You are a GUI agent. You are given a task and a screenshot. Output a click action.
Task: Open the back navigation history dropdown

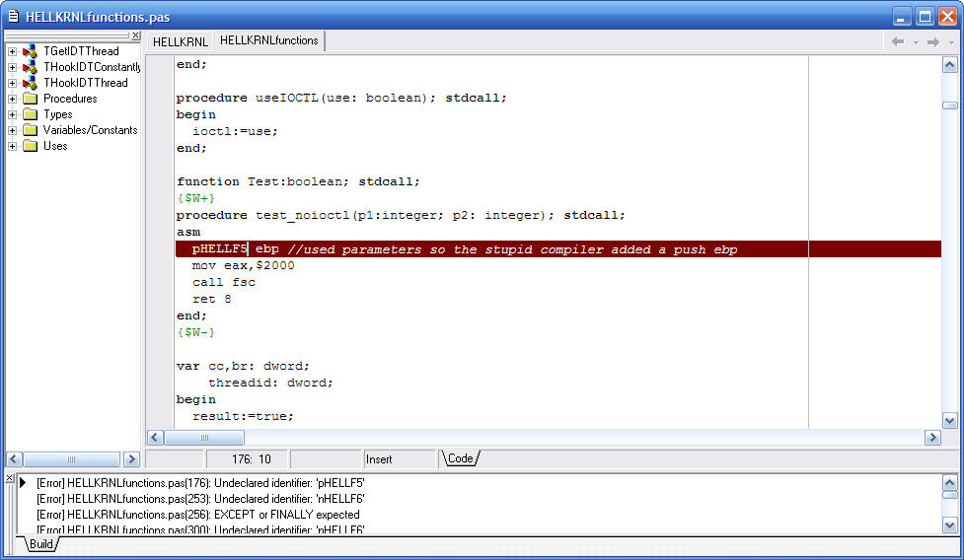pyautogui.click(x=916, y=42)
